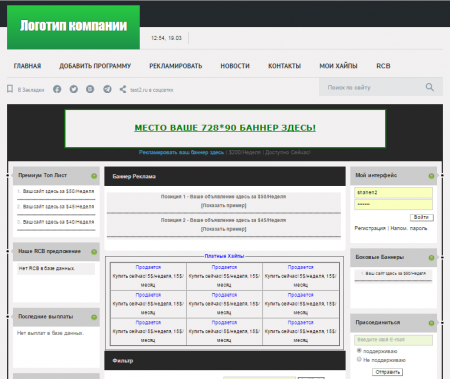The height and width of the screenshot is (379, 450).
Task: Select the поддерживаю radio button
Action: [x=359, y=351]
